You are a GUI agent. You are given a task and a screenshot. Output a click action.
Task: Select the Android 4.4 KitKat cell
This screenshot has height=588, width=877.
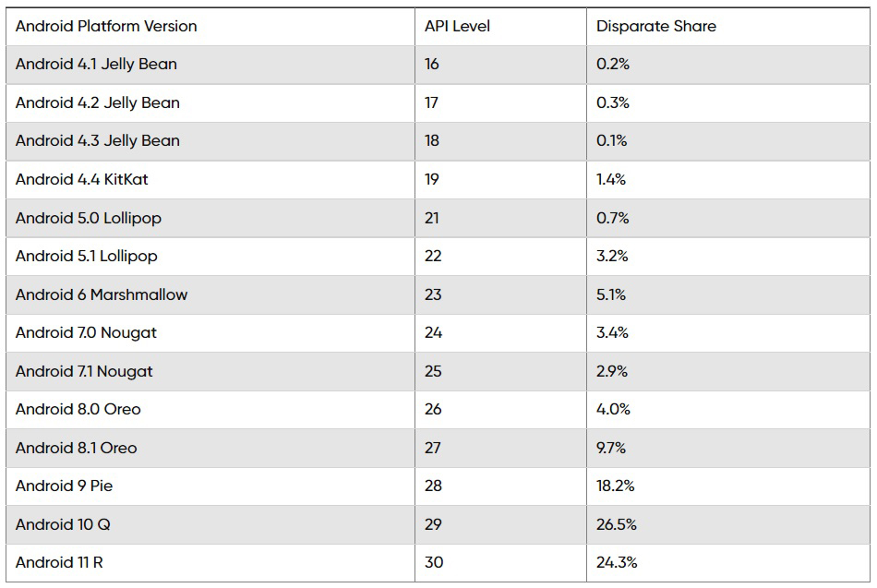[210, 180]
